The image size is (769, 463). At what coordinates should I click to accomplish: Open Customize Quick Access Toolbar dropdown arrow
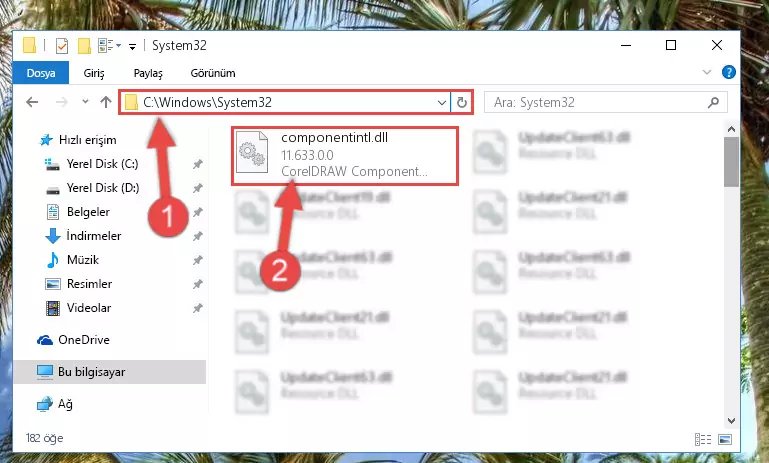[132, 47]
